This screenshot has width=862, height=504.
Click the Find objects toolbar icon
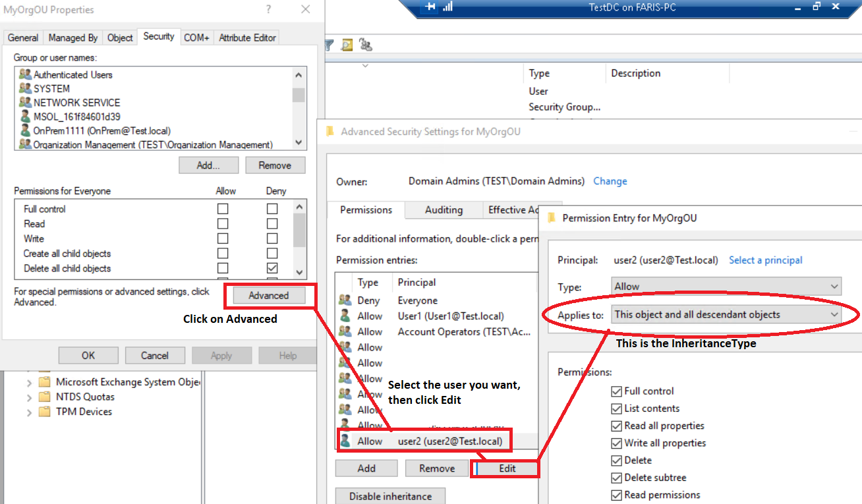[347, 45]
